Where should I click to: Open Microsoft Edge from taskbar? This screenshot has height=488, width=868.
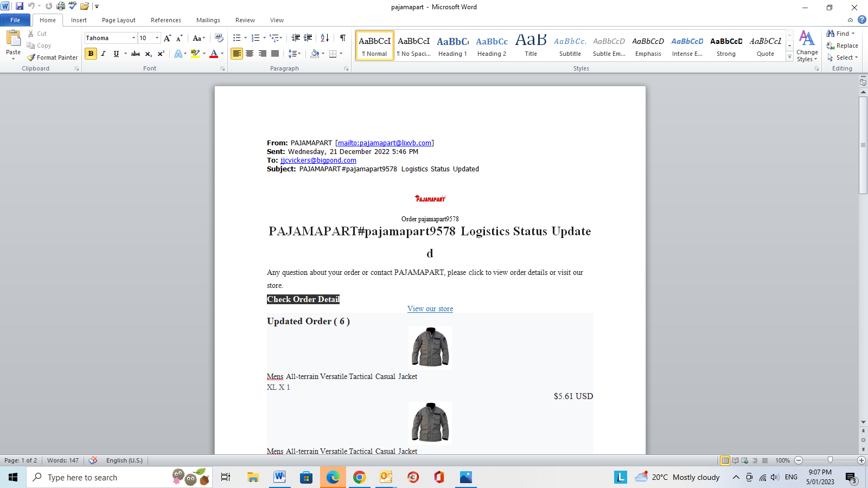pos(333,477)
